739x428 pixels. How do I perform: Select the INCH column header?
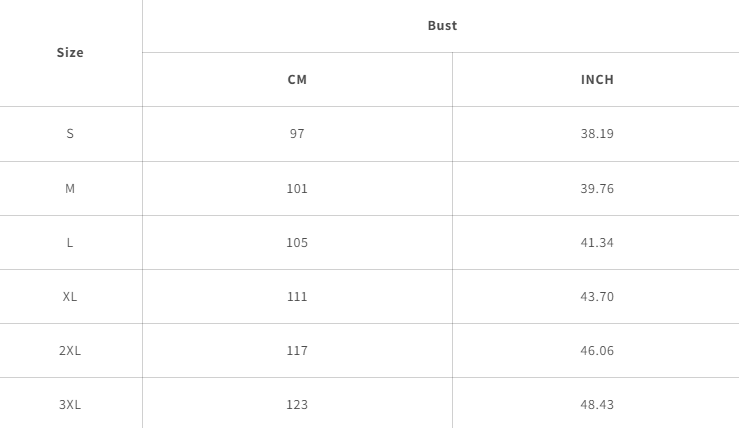[x=597, y=80]
